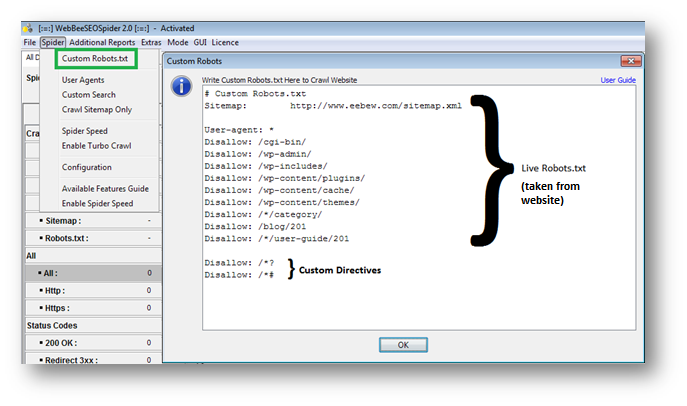Select the Robots.txt row in sidebar

[x=93, y=238]
